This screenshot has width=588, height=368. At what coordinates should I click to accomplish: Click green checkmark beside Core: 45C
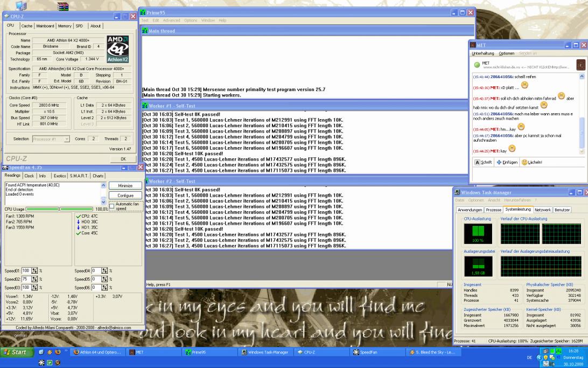coord(79,233)
